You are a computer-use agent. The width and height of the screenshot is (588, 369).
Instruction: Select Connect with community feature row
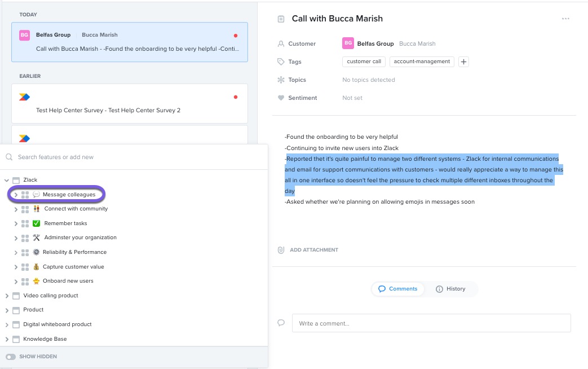76,209
